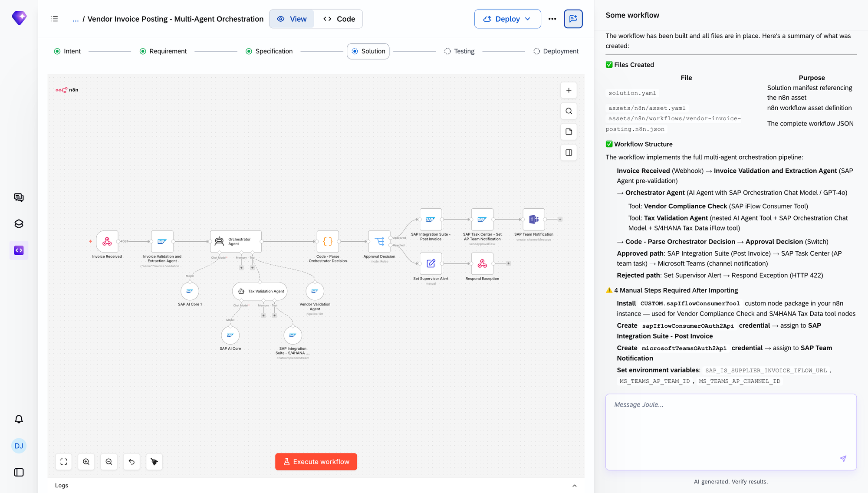Screen dimensions: 868x493
Task: Go to the Requirement step
Action: point(163,51)
